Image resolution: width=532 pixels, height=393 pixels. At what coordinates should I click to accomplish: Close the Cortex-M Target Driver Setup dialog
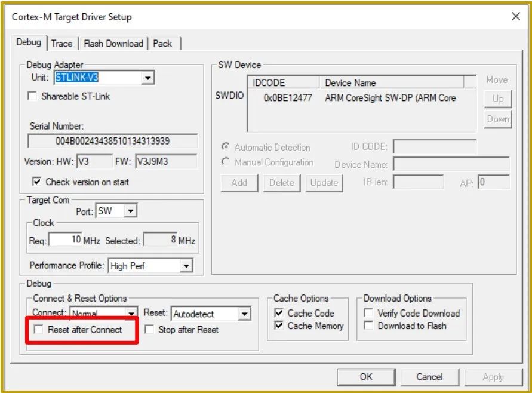[x=515, y=17]
